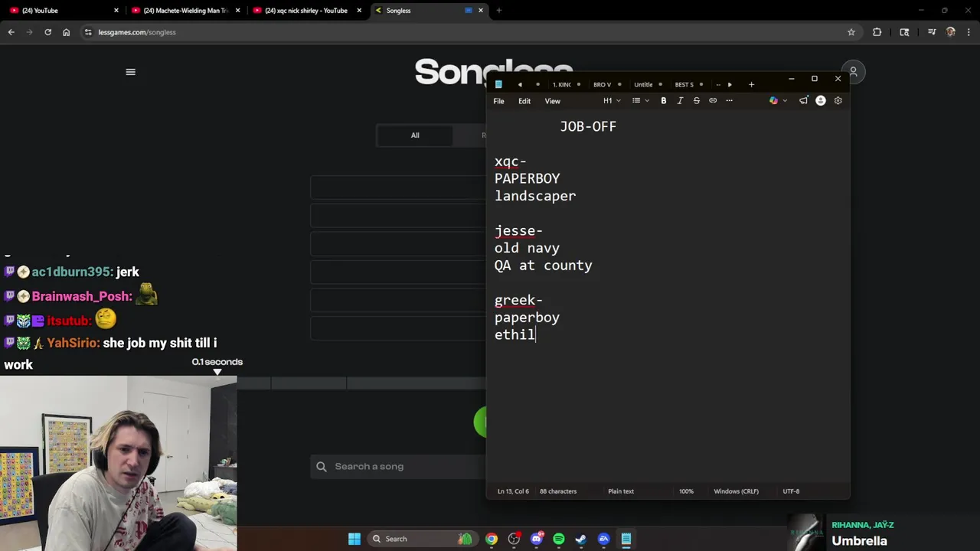Click the 'landscaper' line in Notepad
The image size is (980, 551).
(535, 196)
